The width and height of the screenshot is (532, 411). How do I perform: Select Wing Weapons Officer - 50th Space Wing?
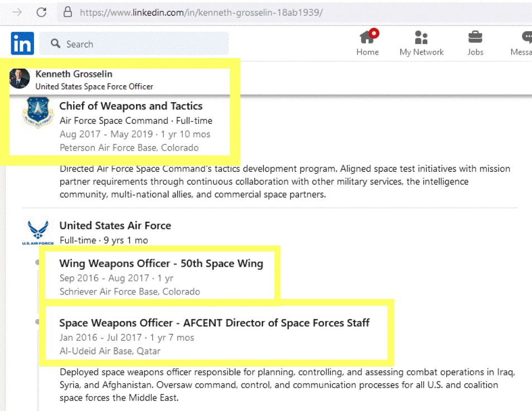(x=161, y=263)
